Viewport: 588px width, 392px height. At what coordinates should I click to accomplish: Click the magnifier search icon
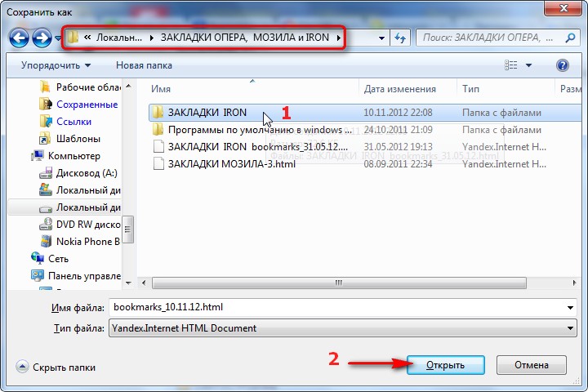pos(570,38)
